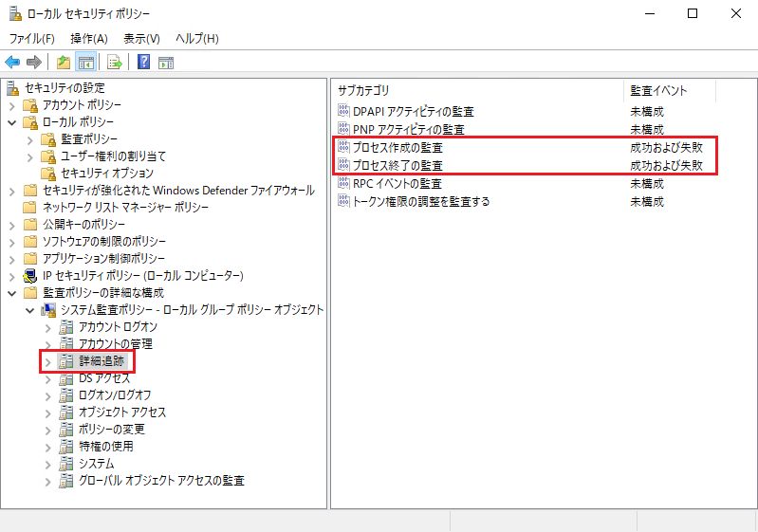Screen dimensions: 758x532
Task: Click the window title bar app icon
Action: pyautogui.click(x=15, y=13)
